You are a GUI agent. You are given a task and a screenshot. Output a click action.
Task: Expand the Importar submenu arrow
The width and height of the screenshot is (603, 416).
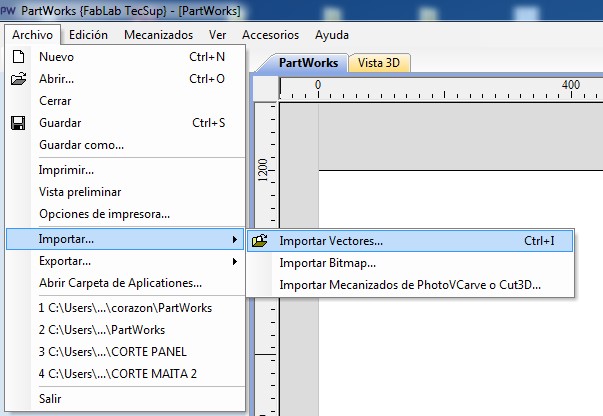pos(235,239)
